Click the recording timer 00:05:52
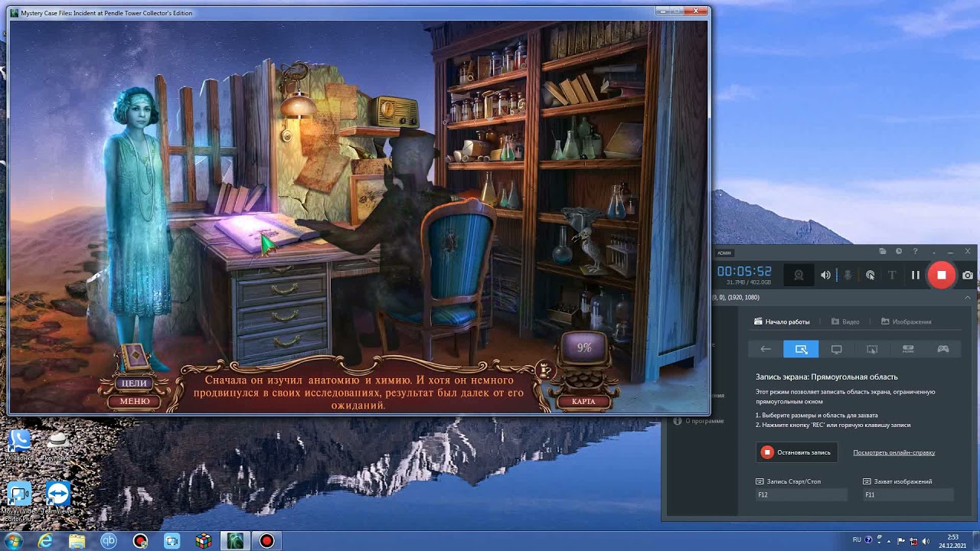This screenshot has width=980, height=551. (744, 272)
